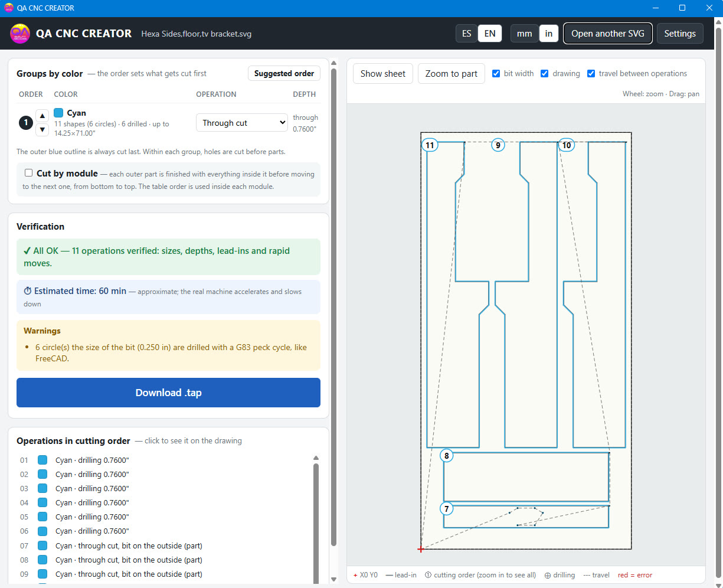The height and width of the screenshot is (588, 723).
Task: Click Zoom to part button
Action: pos(452,73)
